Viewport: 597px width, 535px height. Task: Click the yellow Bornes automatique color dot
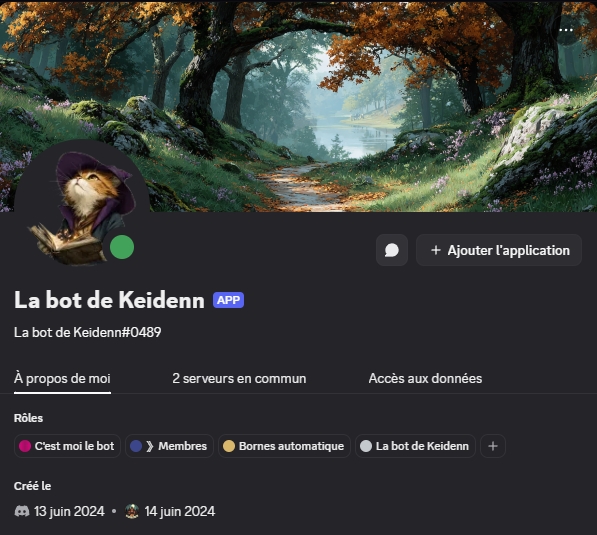[229, 446]
